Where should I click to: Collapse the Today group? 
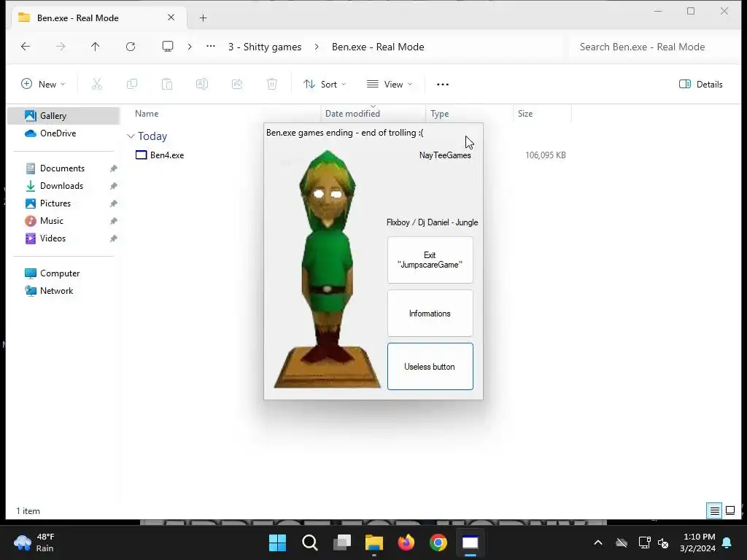tap(131, 136)
